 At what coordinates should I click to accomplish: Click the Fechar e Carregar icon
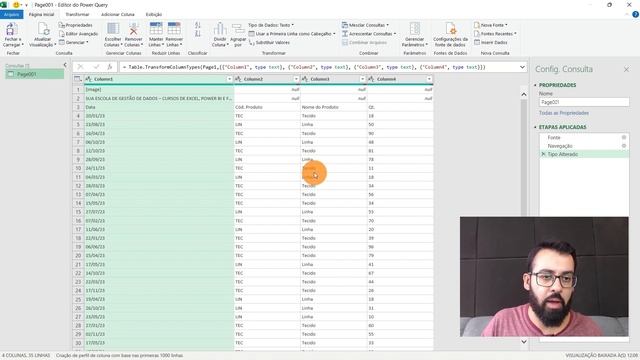(x=11, y=29)
